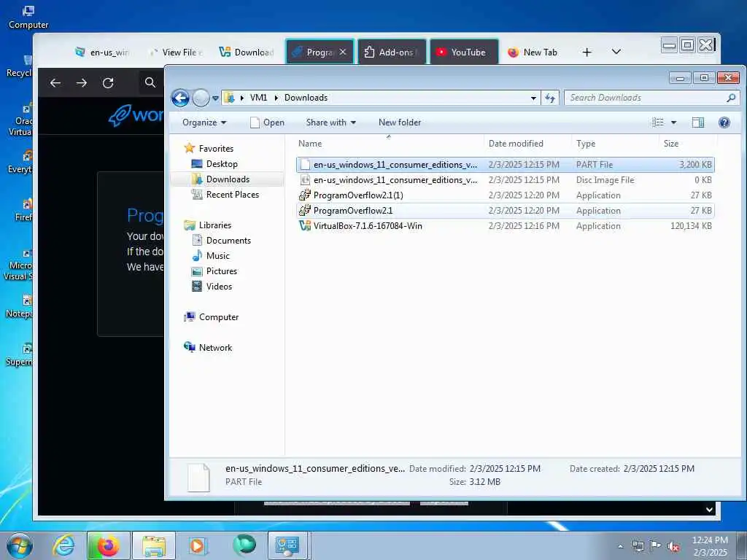Image resolution: width=747 pixels, height=560 pixels.
Task: Open a new browser tab with plus
Action: (587, 52)
